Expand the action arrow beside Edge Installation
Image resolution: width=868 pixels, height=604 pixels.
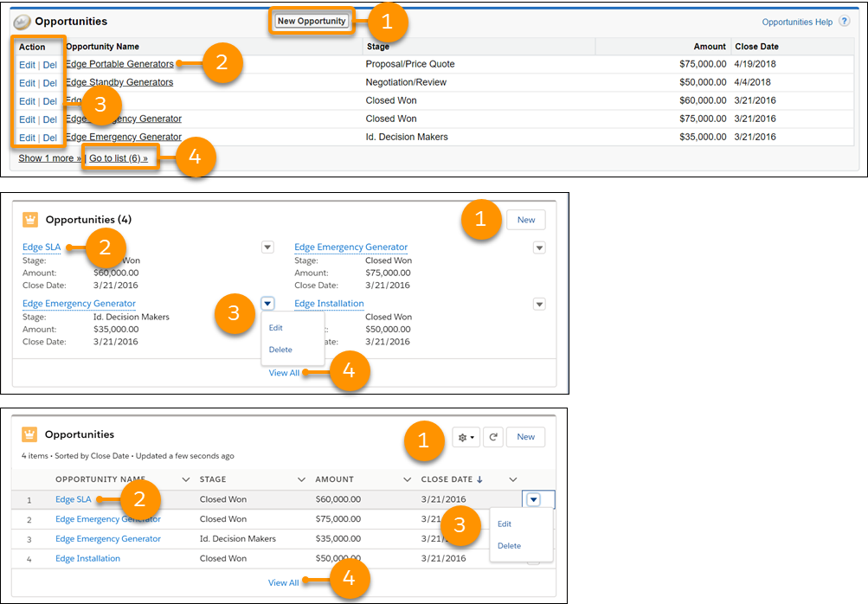click(x=538, y=304)
